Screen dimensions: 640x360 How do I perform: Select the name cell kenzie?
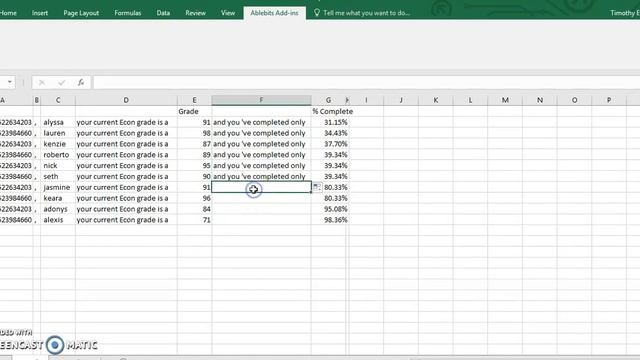point(58,144)
